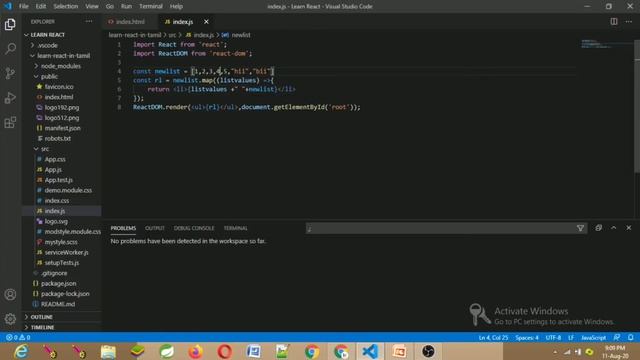
Task: Expand the TIMELINE section
Action: click(x=42, y=327)
